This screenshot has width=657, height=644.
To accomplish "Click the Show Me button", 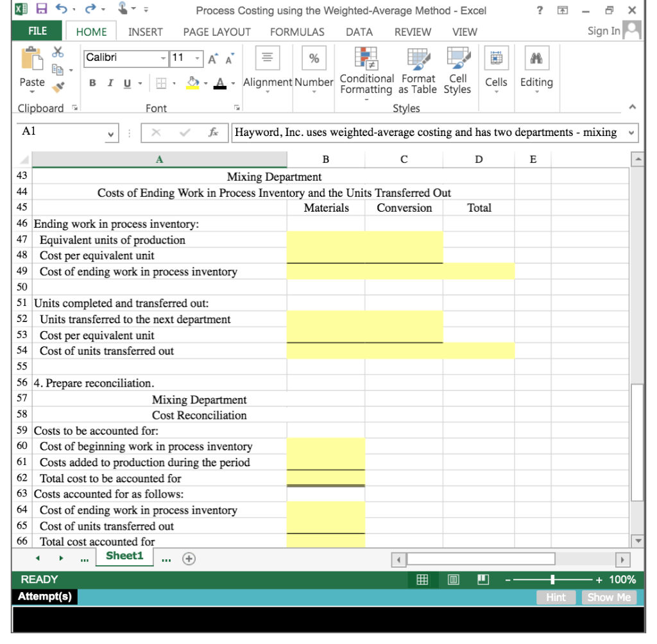I will [x=609, y=597].
